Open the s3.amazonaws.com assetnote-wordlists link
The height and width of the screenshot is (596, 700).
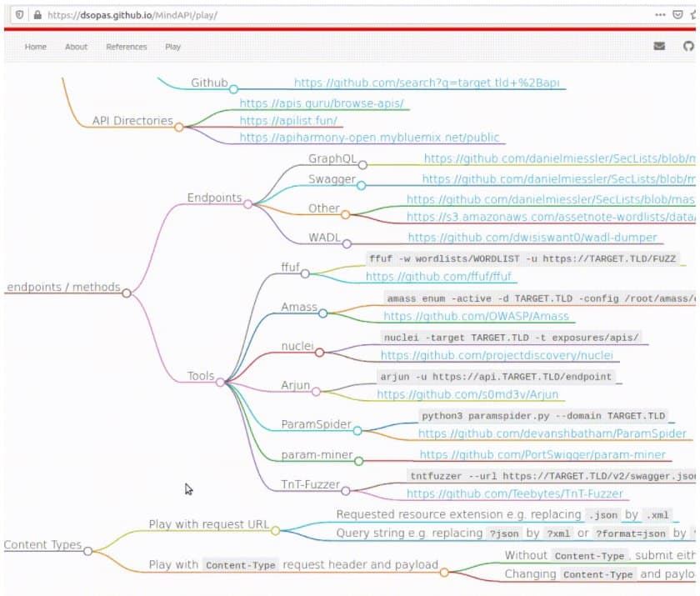[551, 217]
